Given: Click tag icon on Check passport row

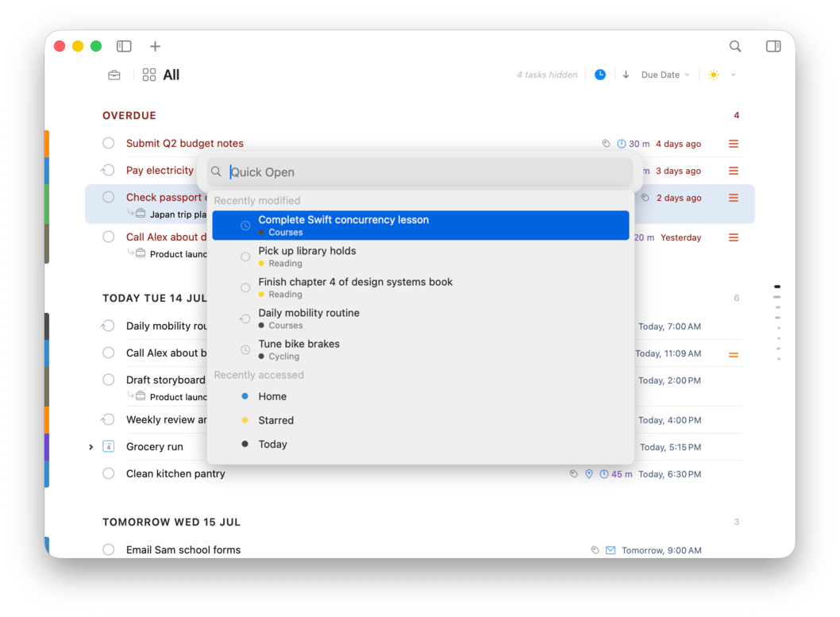Looking at the screenshot, I should coord(645,198).
